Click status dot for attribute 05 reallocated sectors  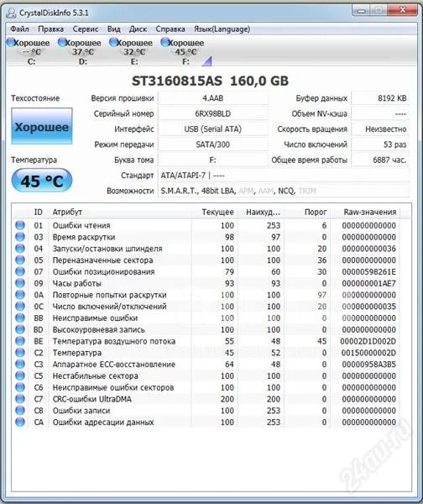[x=20, y=260]
